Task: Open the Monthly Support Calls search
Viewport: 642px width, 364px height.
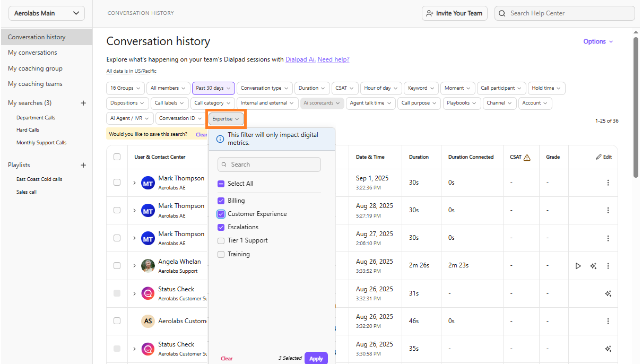Action: pos(41,143)
